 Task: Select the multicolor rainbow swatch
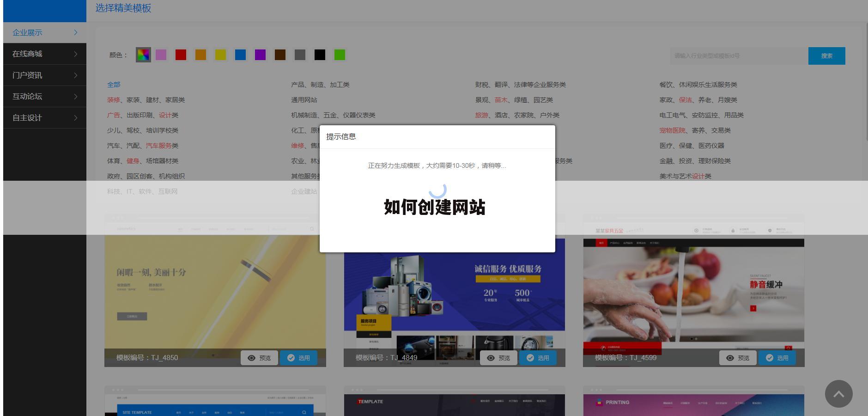coord(143,55)
